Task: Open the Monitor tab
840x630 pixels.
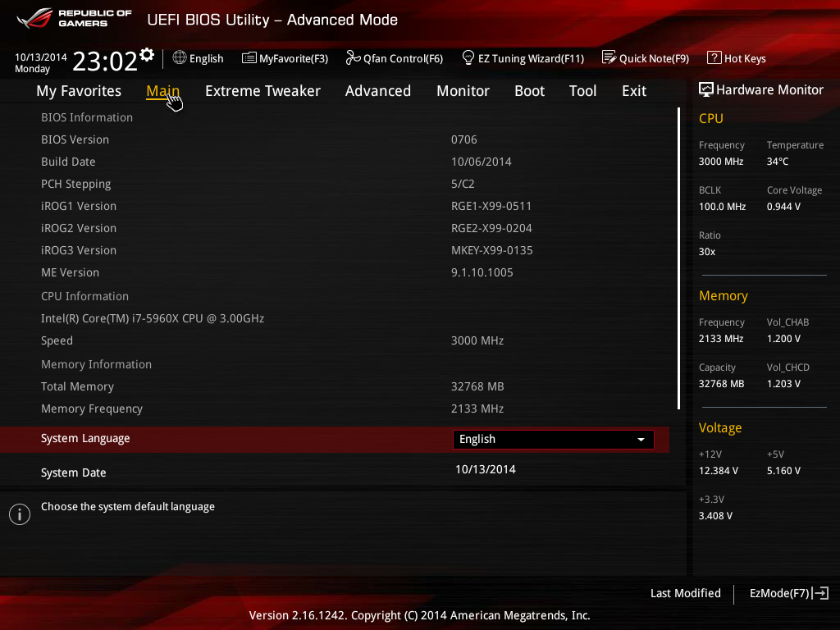Action: coord(463,91)
